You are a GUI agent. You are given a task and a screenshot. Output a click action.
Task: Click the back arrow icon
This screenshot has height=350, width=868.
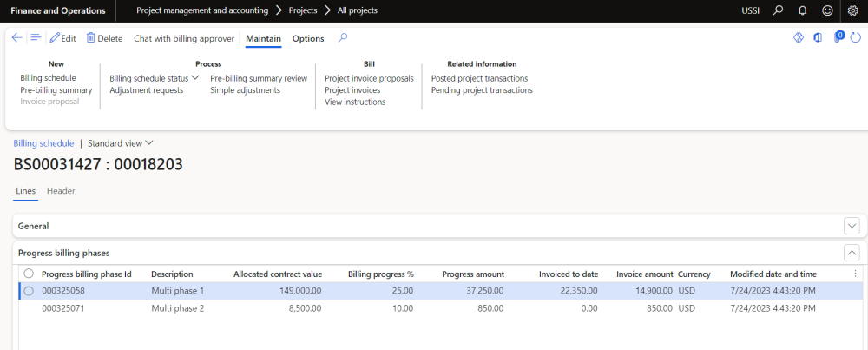(x=16, y=38)
